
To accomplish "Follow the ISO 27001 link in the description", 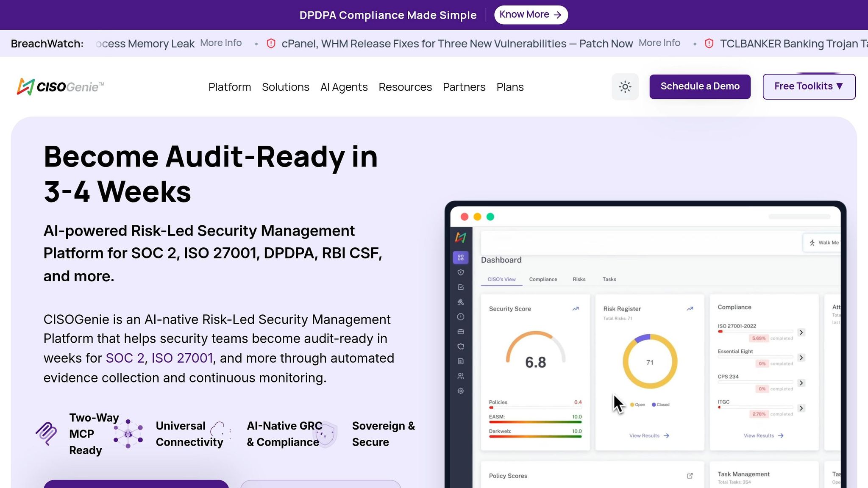I will pos(182,358).
